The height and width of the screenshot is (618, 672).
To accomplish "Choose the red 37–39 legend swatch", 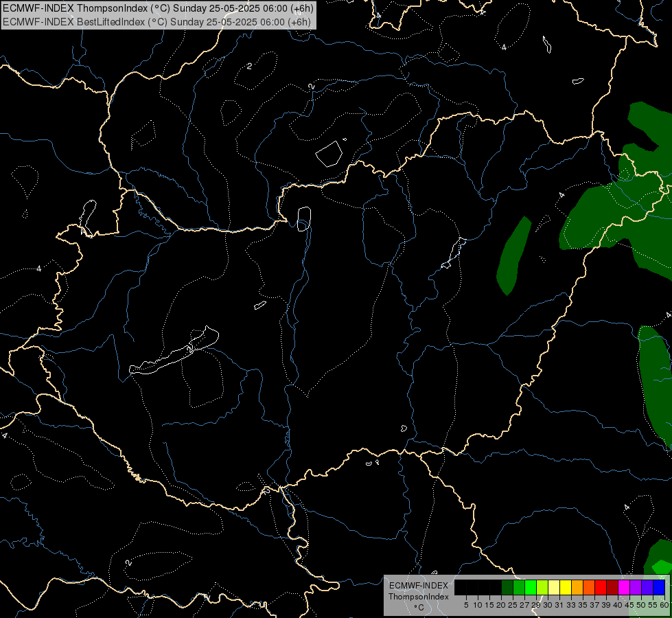I will pyautogui.click(x=601, y=587).
